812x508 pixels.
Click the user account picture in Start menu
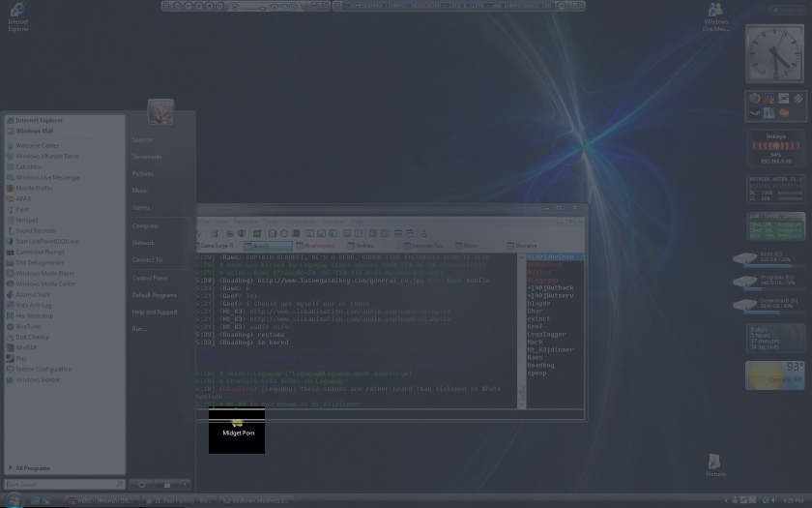pos(160,112)
